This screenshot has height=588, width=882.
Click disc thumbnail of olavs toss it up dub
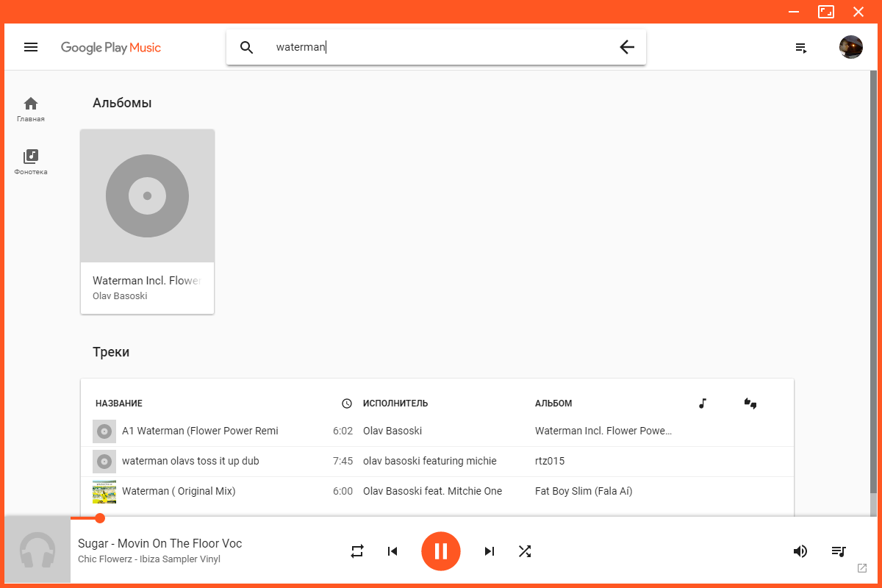[104, 462]
